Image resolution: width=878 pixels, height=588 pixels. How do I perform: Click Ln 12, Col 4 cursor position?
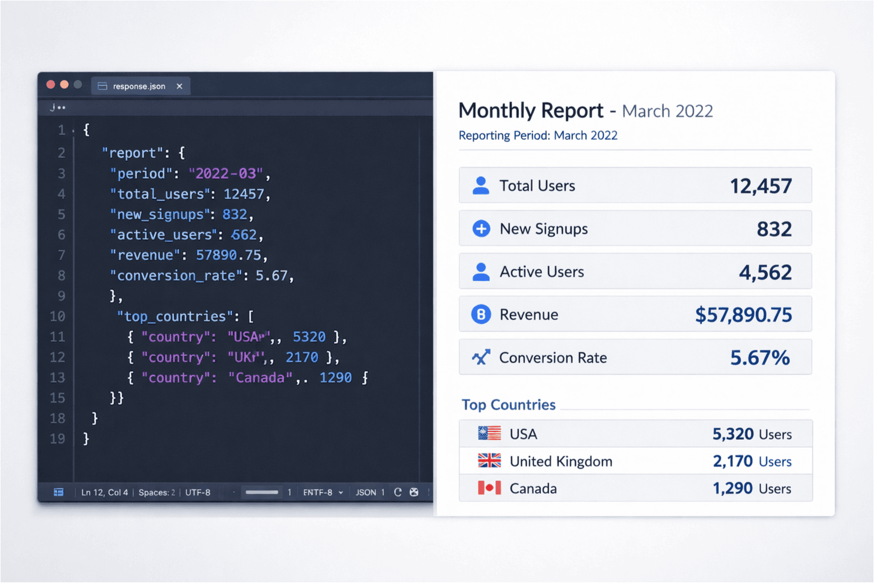tap(105, 493)
